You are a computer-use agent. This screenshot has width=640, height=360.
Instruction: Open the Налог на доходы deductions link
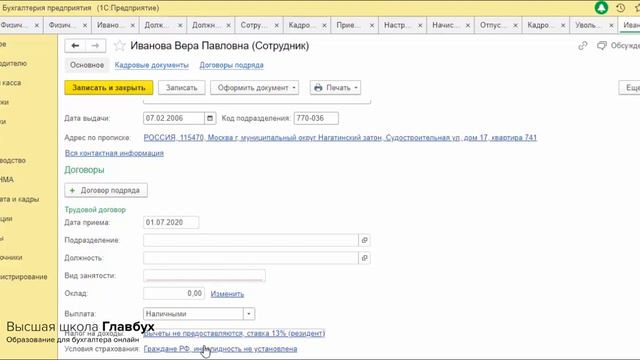234,333
